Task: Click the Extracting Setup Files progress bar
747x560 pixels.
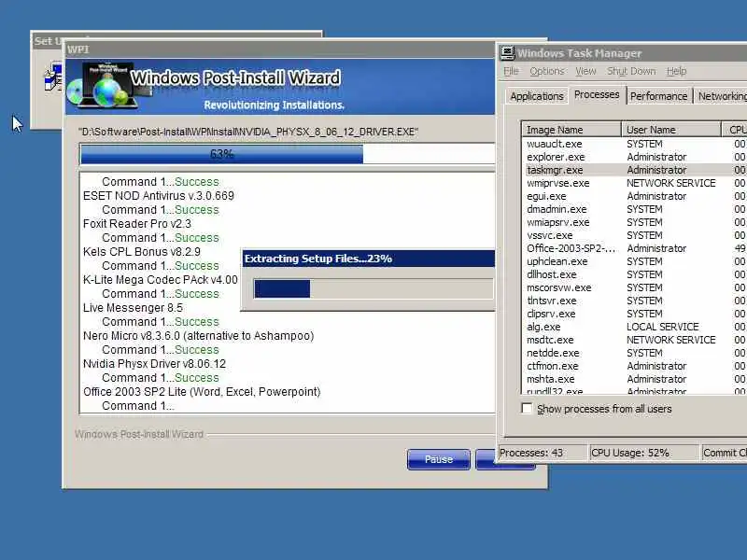Action: click(x=373, y=288)
